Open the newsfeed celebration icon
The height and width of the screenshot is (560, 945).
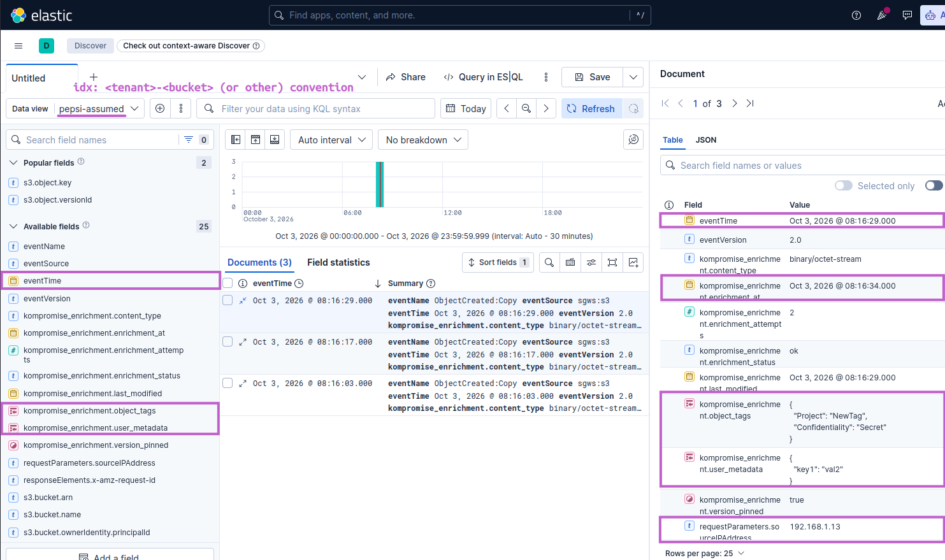(882, 15)
